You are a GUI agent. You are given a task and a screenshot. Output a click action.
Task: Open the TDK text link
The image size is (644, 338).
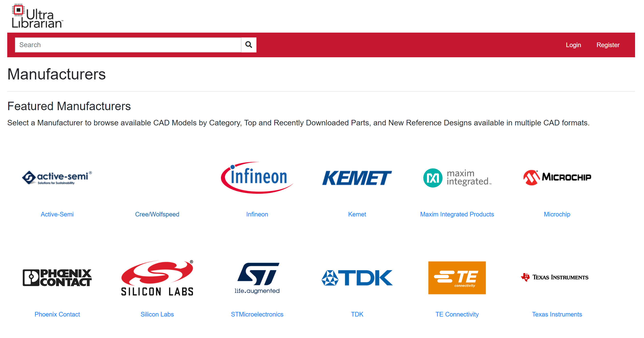[x=357, y=314]
